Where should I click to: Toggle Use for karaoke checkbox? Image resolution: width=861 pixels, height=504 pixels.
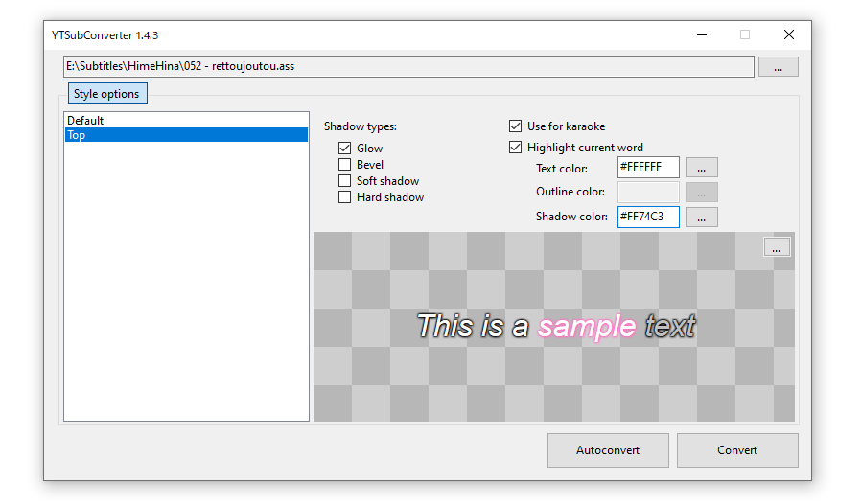tap(515, 126)
